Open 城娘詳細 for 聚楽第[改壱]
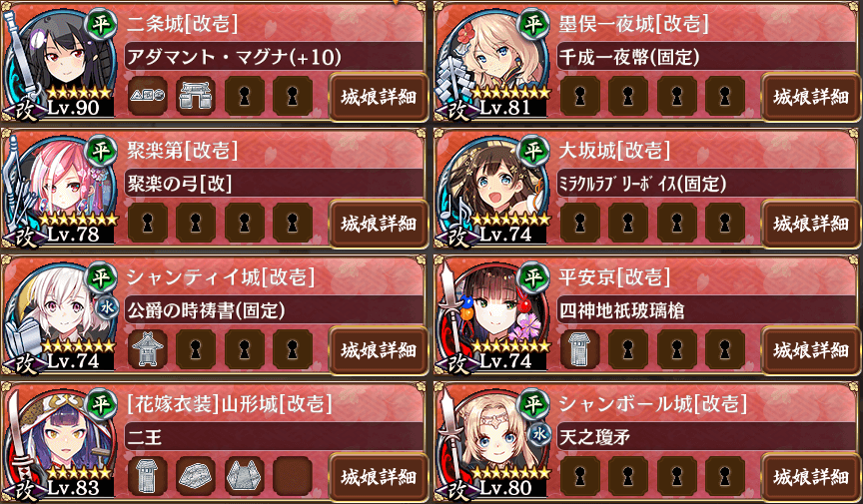The width and height of the screenshot is (863, 504). pyautogui.click(x=379, y=224)
